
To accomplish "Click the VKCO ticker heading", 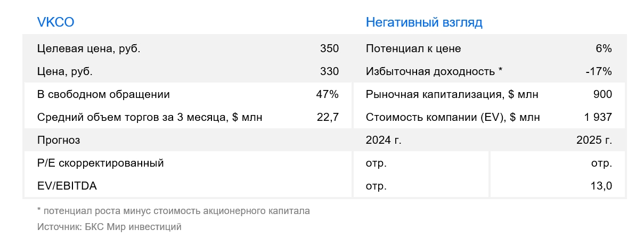I will click(x=55, y=22).
